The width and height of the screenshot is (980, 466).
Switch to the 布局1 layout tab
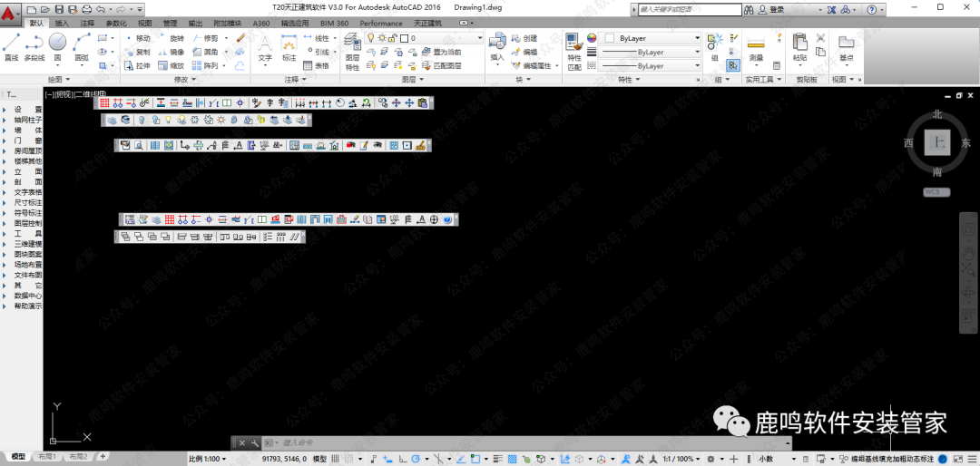pyautogui.click(x=46, y=457)
